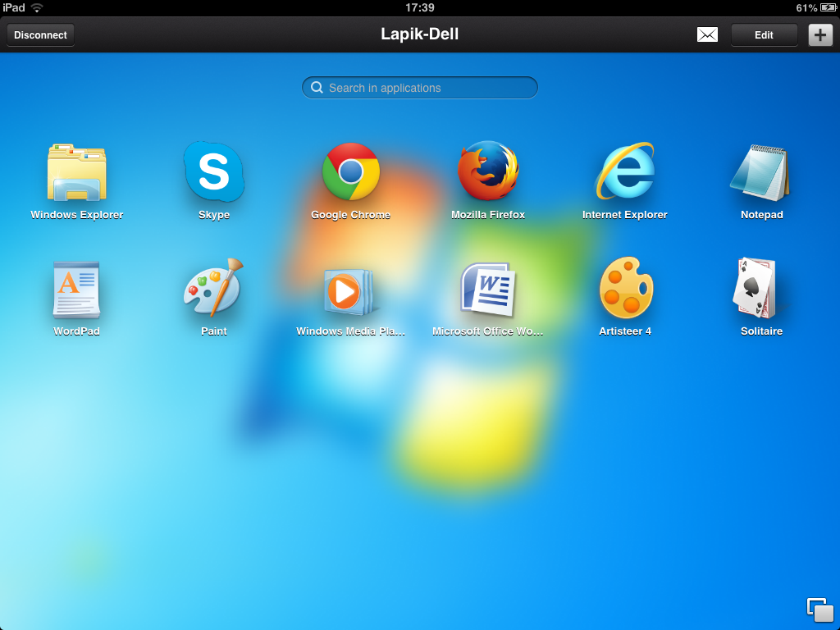Click the Search in applications field

pyautogui.click(x=427, y=88)
